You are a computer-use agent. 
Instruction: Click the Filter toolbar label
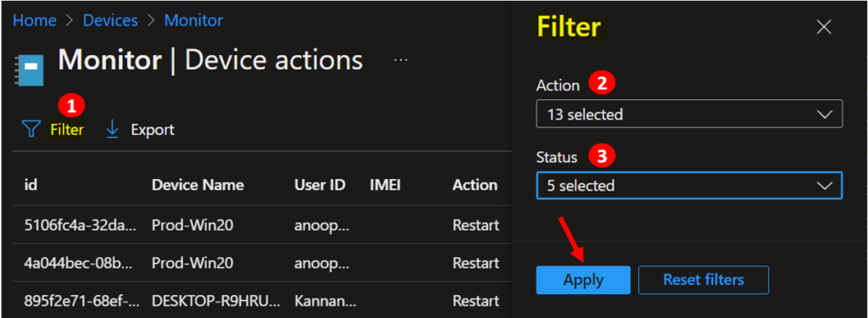67,130
